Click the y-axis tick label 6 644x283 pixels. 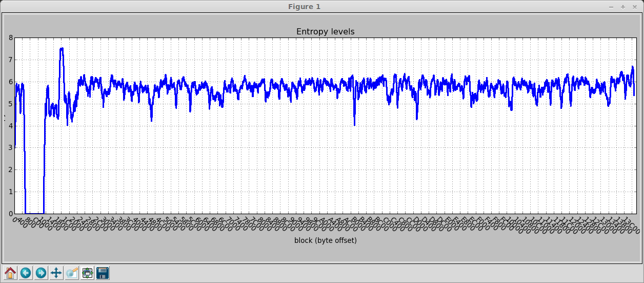tap(11, 82)
